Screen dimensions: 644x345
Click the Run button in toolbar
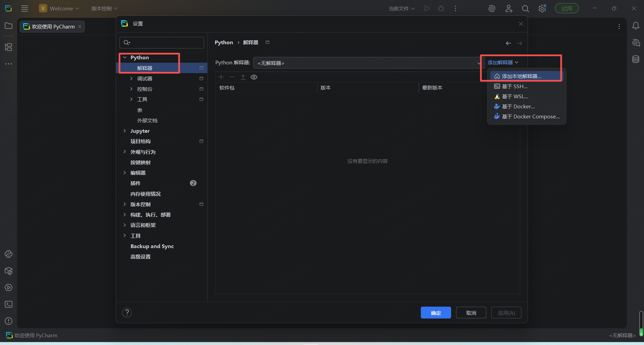point(427,8)
